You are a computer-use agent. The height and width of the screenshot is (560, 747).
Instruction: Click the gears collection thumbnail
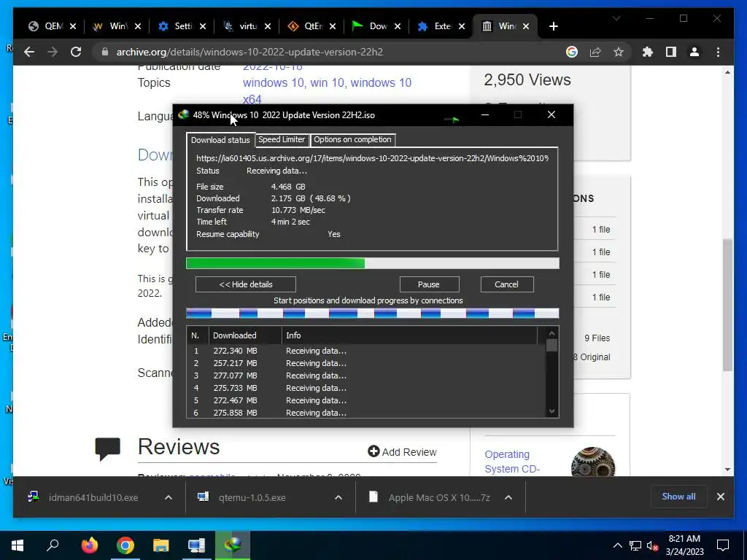592,462
